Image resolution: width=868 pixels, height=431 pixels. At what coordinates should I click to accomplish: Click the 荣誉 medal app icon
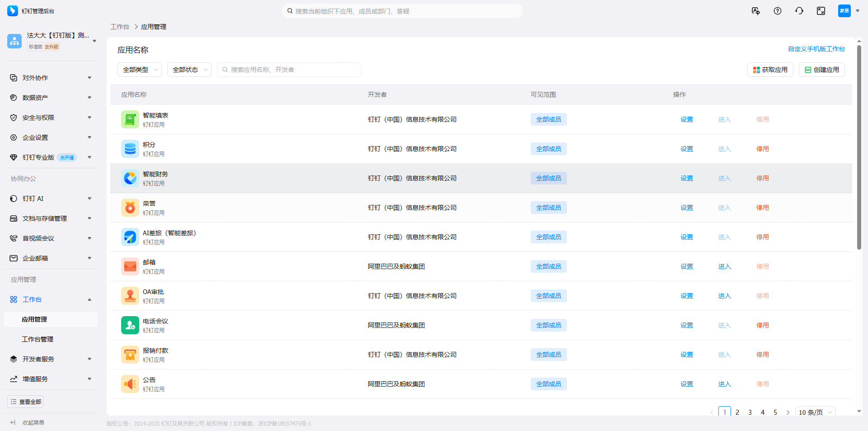(130, 208)
